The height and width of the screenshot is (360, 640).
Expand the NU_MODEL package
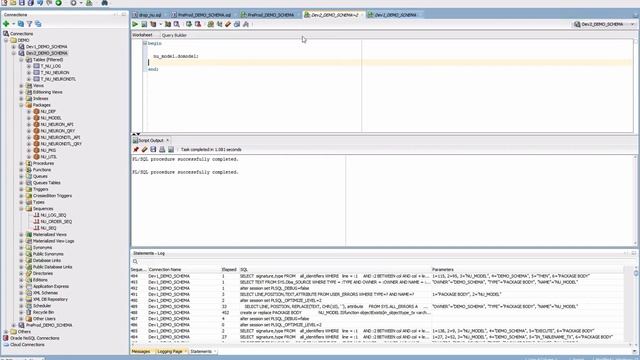(x=29, y=118)
